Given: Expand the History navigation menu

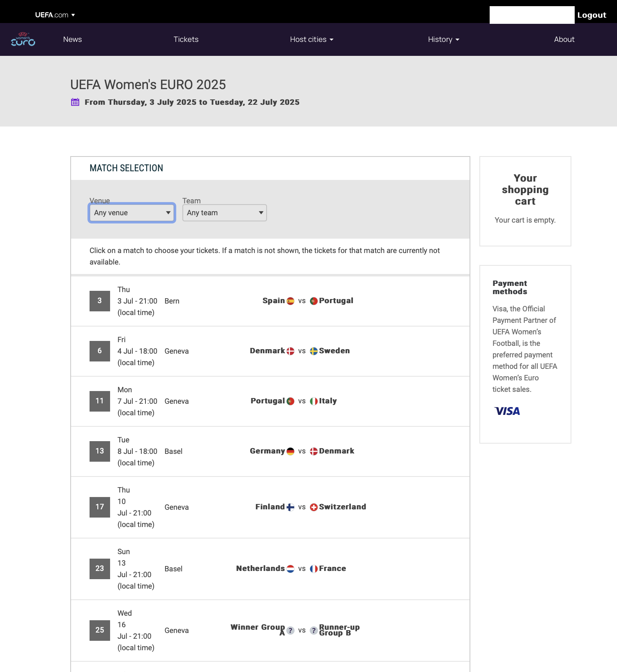Looking at the screenshot, I should click(443, 39).
